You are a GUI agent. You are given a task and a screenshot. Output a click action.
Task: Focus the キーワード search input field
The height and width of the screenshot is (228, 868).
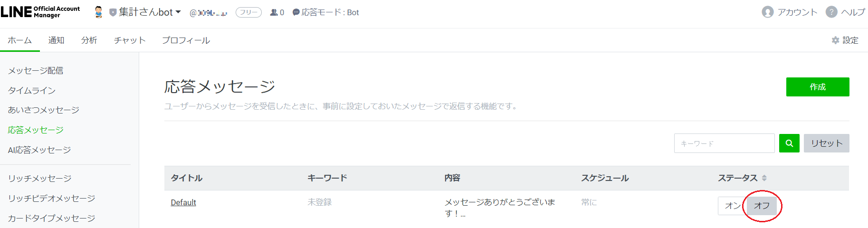(724, 143)
